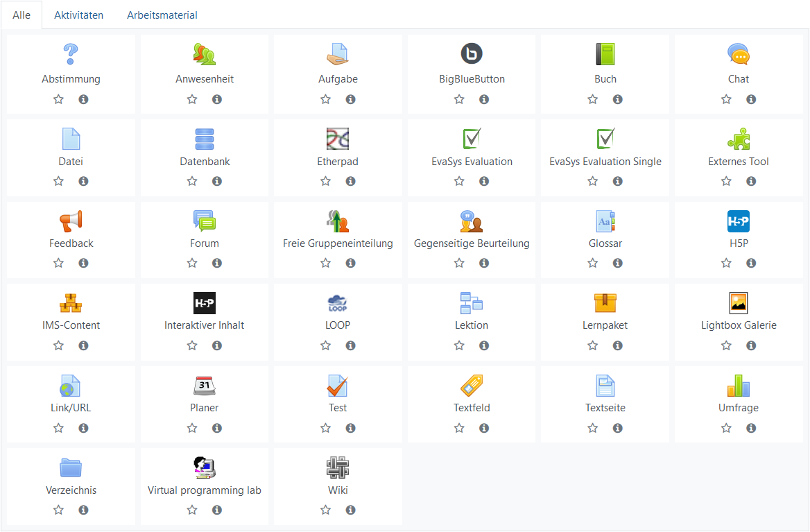This screenshot has width=810, height=532.
Task: Mark Test as a starred favorite
Action: coord(325,428)
